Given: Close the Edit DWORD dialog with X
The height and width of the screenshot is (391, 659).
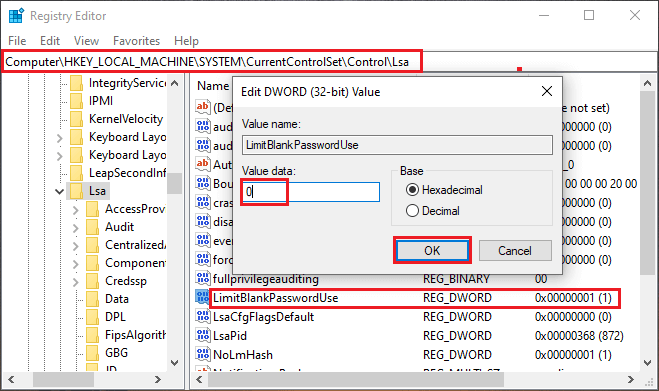Looking at the screenshot, I should click(x=547, y=91).
